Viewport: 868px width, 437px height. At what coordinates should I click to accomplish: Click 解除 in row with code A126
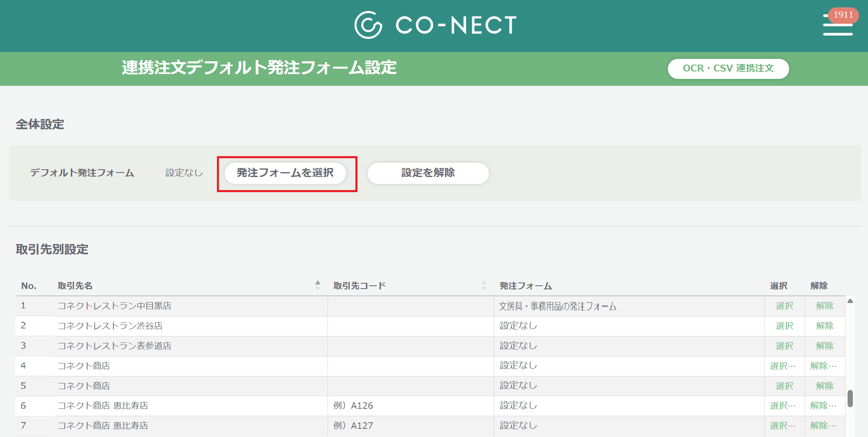click(823, 406)
